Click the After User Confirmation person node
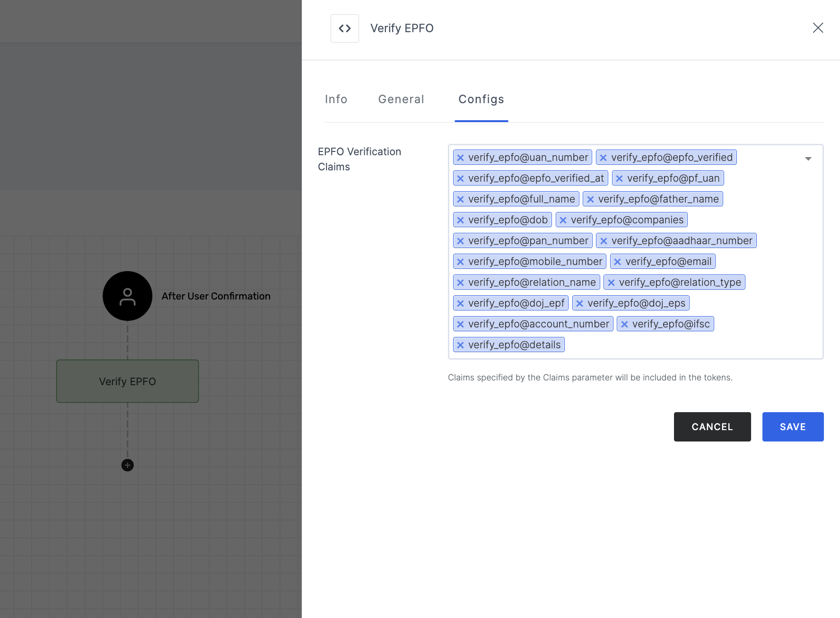Screen dimensions: 840x618 128,296
